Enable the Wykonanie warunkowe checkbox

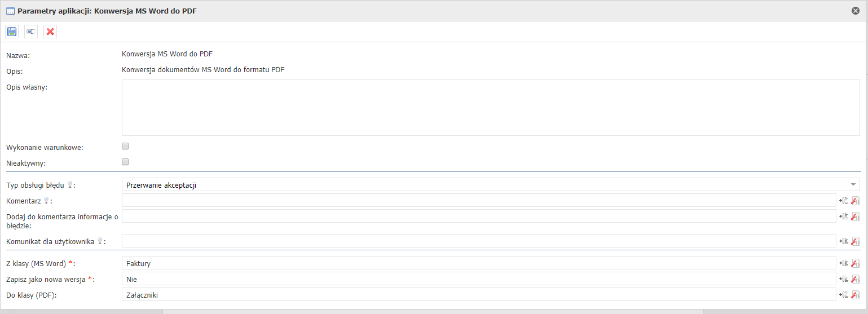click(125, 146)
